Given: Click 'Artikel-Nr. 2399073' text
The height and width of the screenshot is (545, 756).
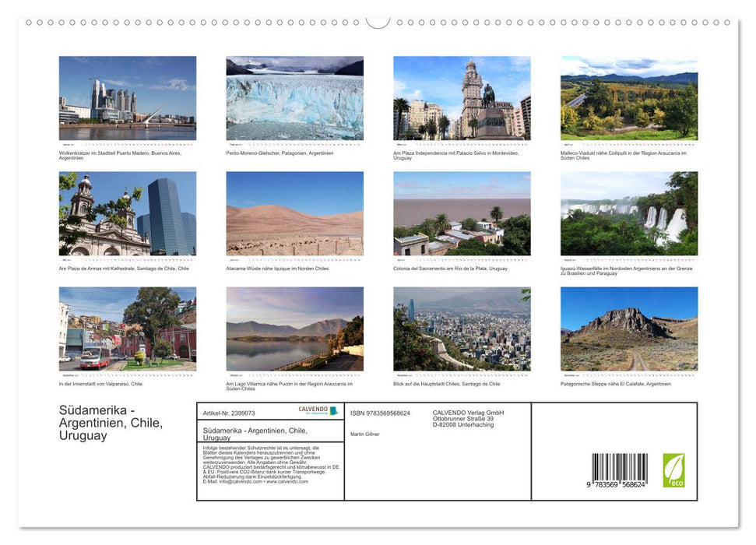Looking at the screenshot, I should pyautogui.click(x=229, y=413).
